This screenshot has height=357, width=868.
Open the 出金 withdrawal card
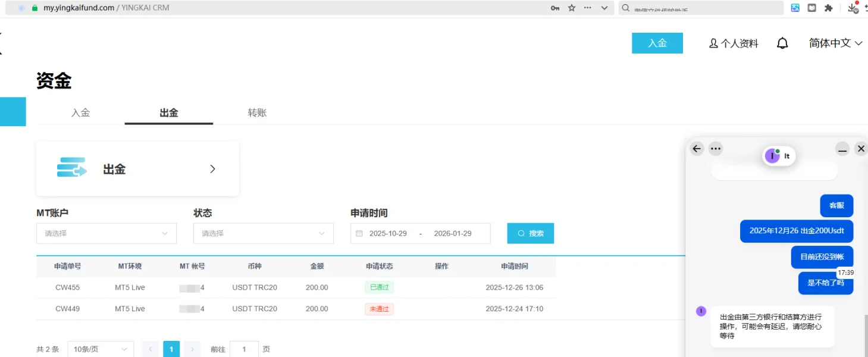(137, 169)
